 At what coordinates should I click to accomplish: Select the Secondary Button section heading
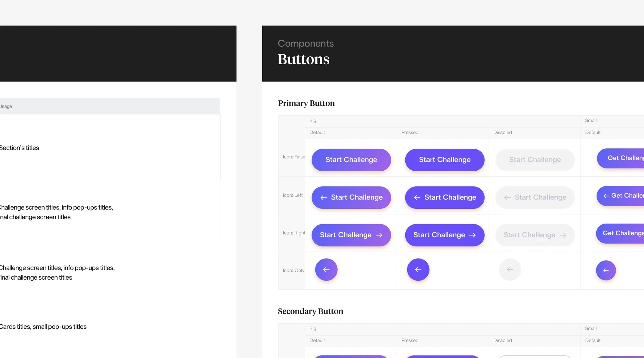pos(310,311)
